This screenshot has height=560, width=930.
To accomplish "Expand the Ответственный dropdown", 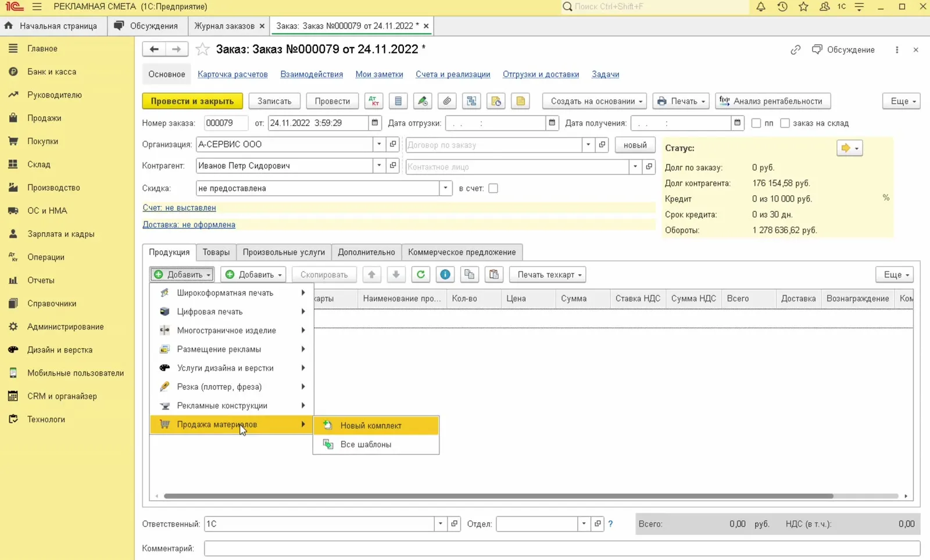I will (x=441, y=524).
